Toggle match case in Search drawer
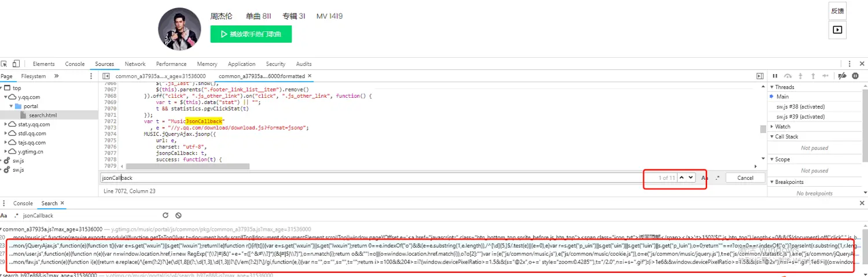Viewport: 868px width, 277px height. (3, 215)
